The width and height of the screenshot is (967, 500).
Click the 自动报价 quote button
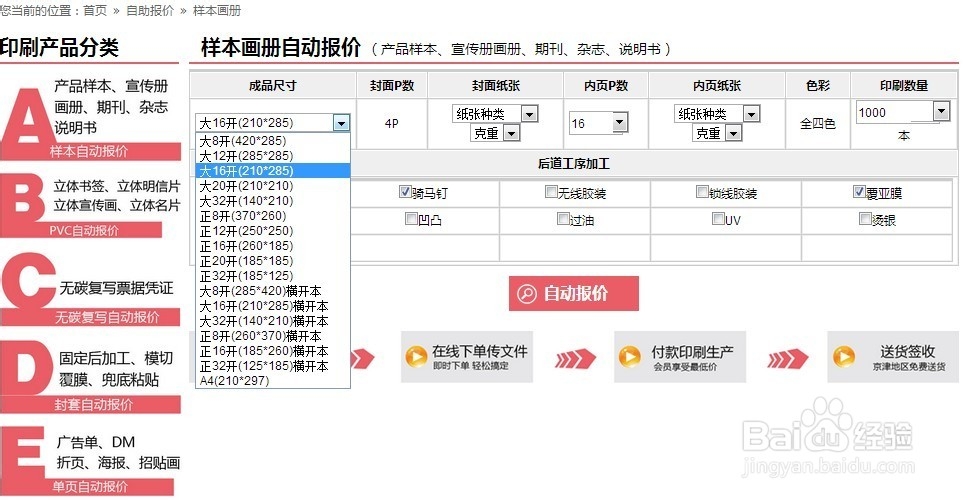[x=574, y=293]
